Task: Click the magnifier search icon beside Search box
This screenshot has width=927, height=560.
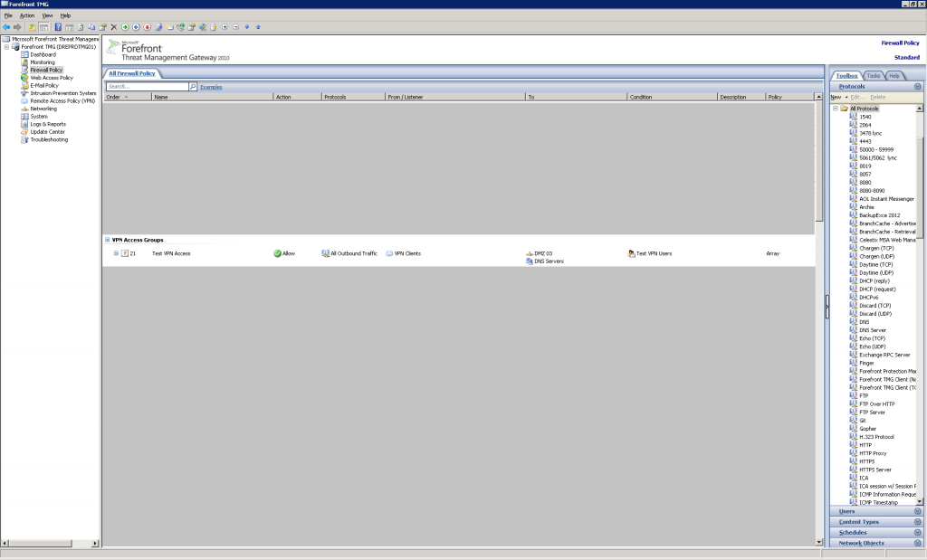Action: [193, 87]
